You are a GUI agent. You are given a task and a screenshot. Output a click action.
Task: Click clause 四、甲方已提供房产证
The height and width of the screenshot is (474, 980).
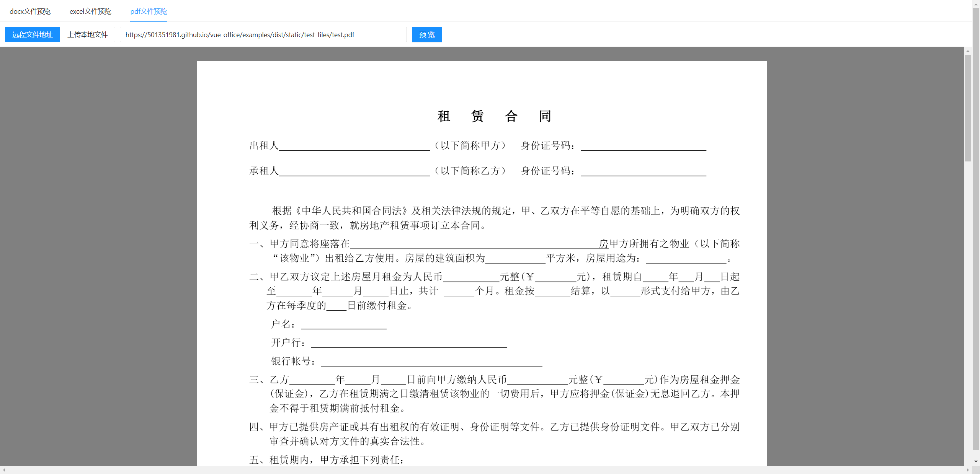(494, 434)
